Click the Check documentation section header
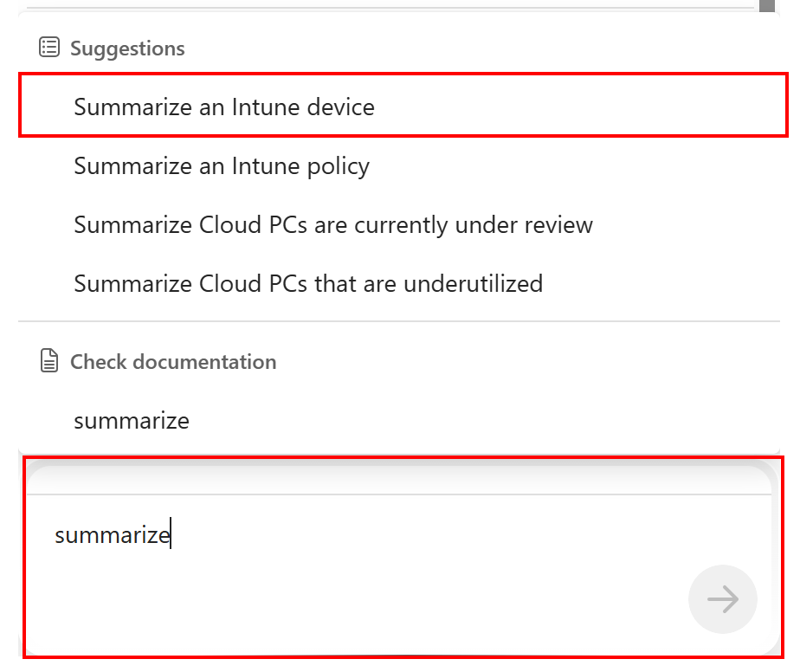Screen dimensions: 800x672 click(x=173, y=361)
